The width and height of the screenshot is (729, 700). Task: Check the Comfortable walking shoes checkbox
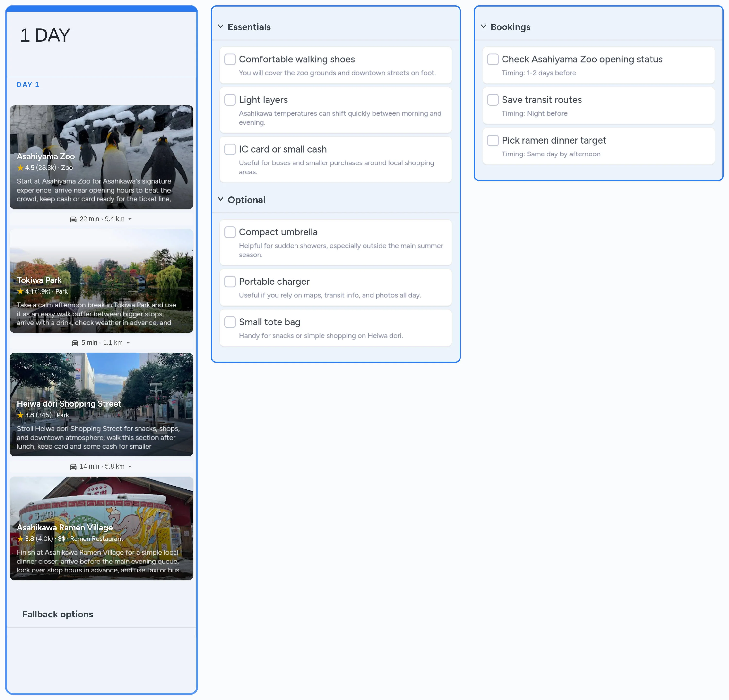[230, 59]
